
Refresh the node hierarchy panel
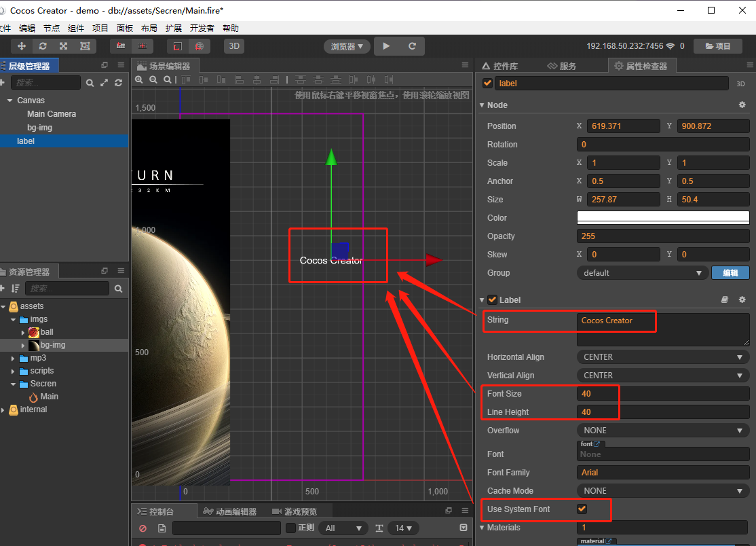[119, 83]
